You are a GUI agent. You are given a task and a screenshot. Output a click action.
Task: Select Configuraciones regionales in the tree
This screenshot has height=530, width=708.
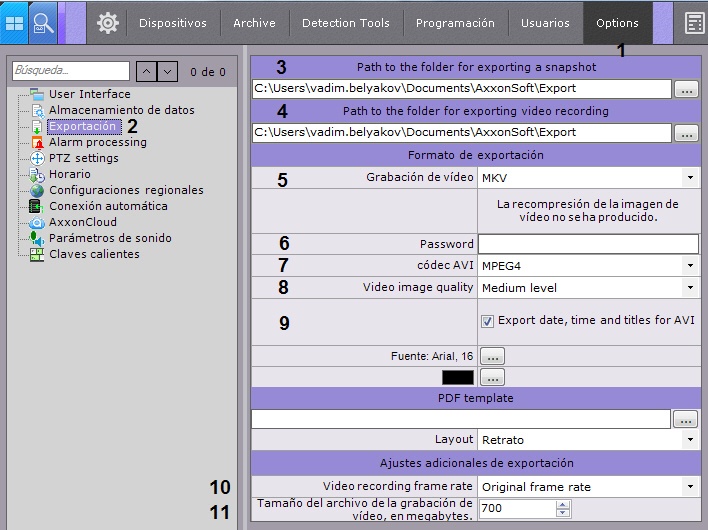(x=126, y=191)
